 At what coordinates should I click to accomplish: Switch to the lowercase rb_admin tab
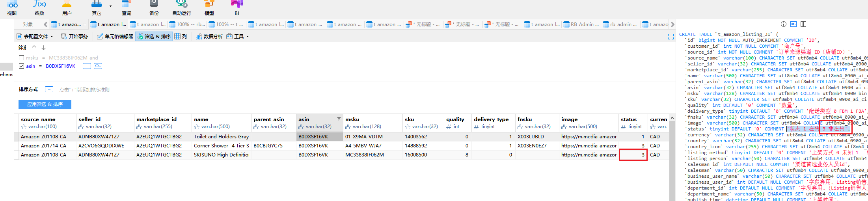click(620, 24)
